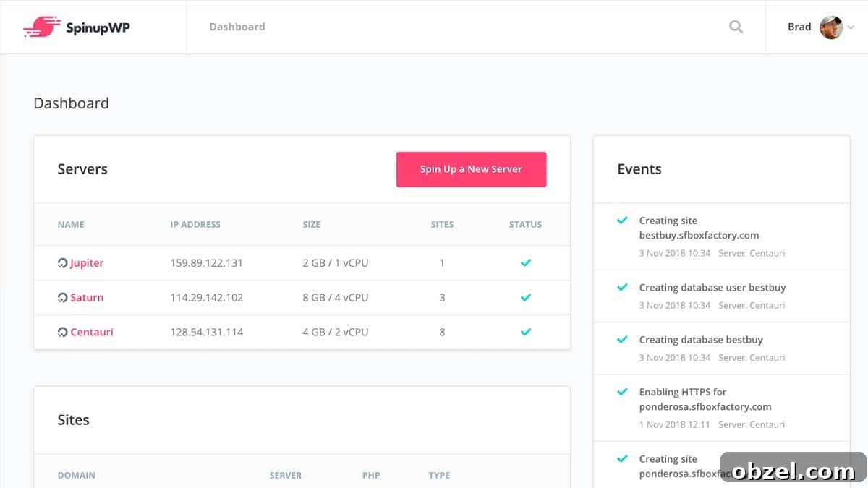Click Centauri's site count 8
This screenshot has width=868, height=488.
(442, 333)
